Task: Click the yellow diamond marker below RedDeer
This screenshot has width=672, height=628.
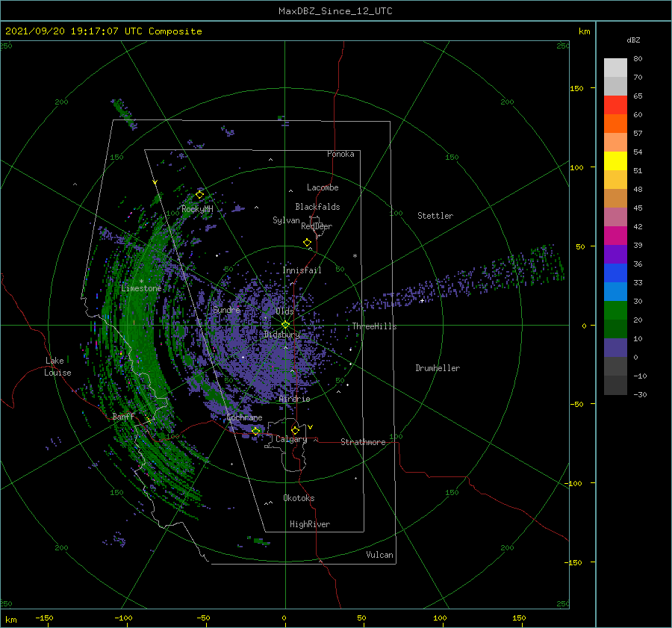Action: [x=308, y=242]
